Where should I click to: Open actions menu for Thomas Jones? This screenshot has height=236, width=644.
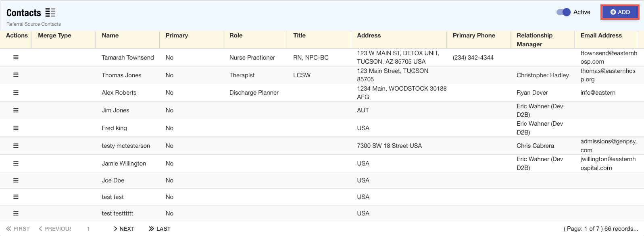click(16, 75)
